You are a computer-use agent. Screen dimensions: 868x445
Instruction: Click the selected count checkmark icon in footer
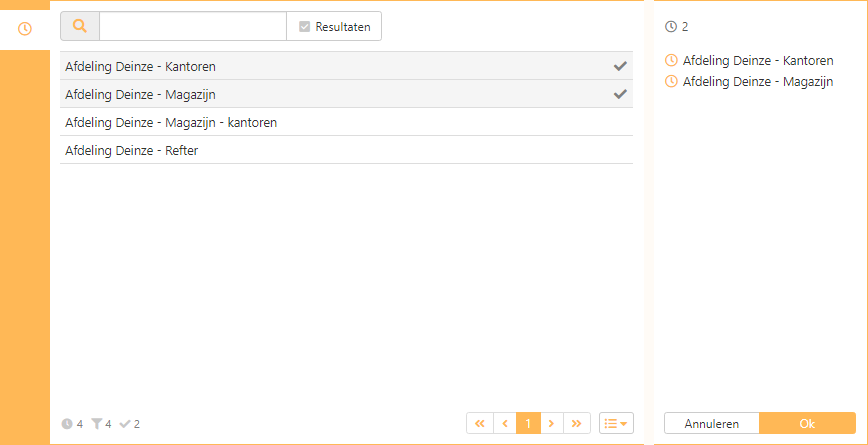tap(125, 424)
